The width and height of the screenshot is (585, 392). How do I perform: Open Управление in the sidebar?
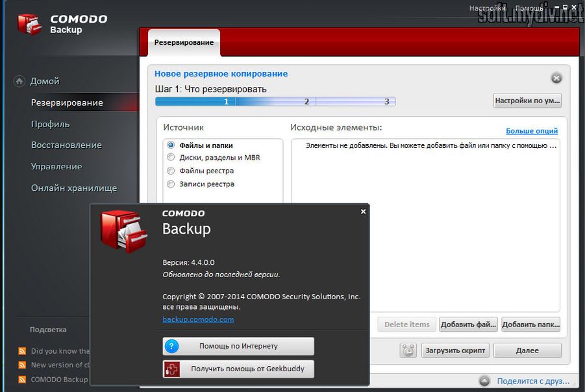pyautogui.click(x=56, y=167)
